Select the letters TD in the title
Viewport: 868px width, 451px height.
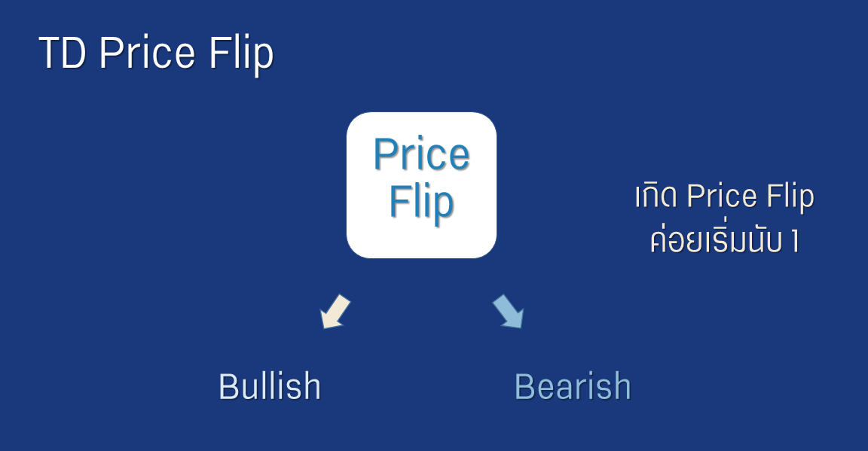coord(63,53)
